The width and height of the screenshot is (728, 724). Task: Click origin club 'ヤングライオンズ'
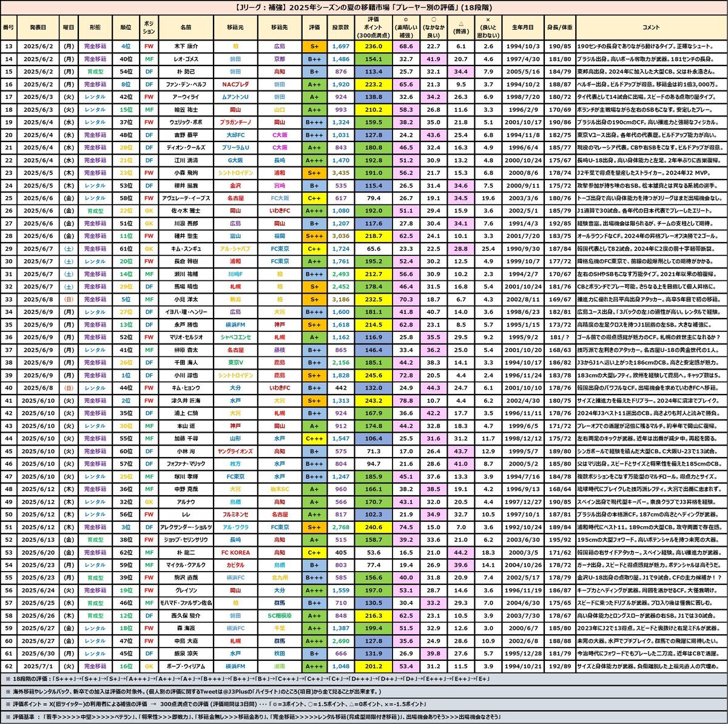click(x=235, y=452)
